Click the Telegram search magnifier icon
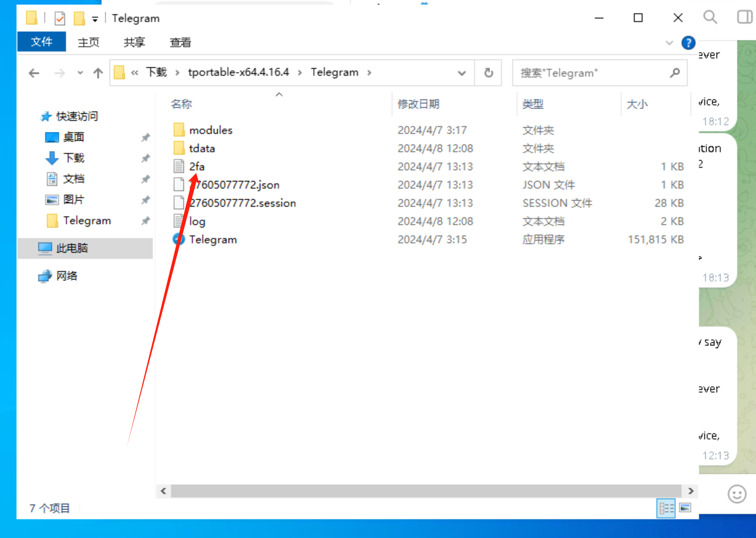This screenshot has height=538, width=756. point(710,17)
